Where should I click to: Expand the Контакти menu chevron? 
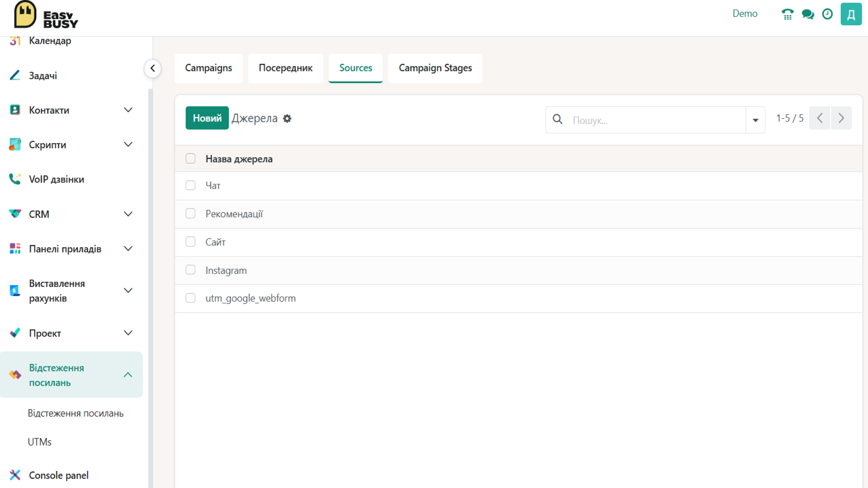[x=128, y=110]
